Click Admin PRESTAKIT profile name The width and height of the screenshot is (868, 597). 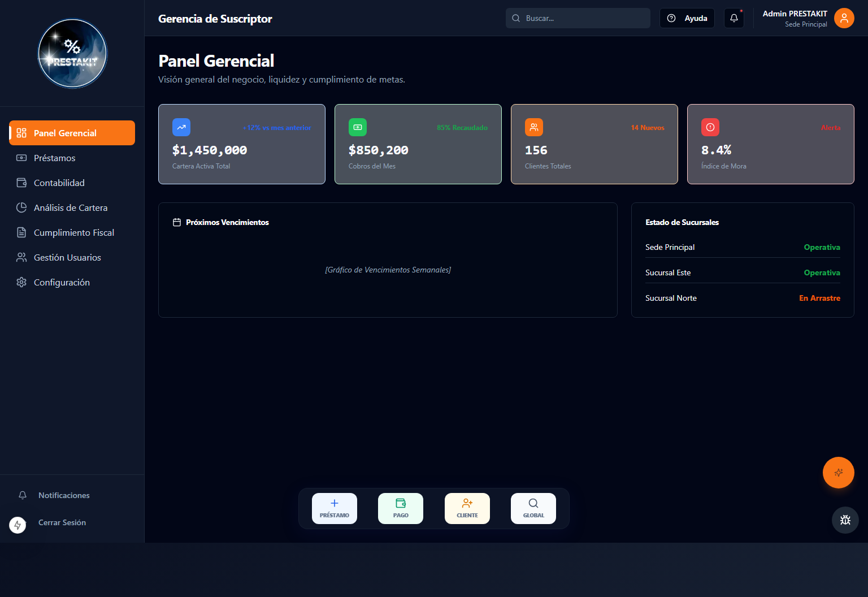[x=795, y=14]
